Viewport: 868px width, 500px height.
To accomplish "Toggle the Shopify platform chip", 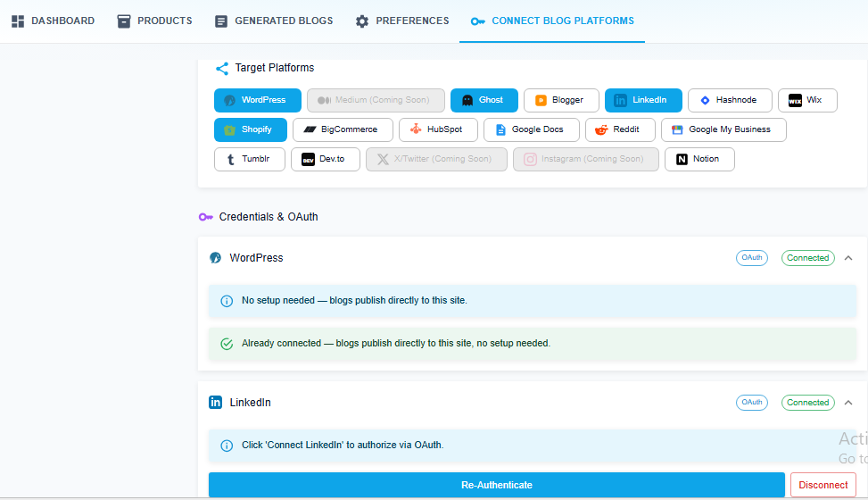I will tap(251, 129).
